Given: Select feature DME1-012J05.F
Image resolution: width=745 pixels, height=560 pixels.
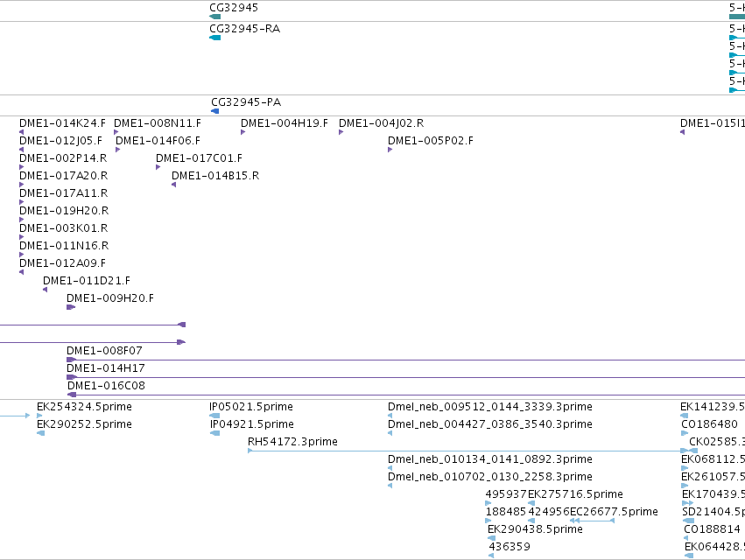Looking at the screenshot, I should [60, 141].
